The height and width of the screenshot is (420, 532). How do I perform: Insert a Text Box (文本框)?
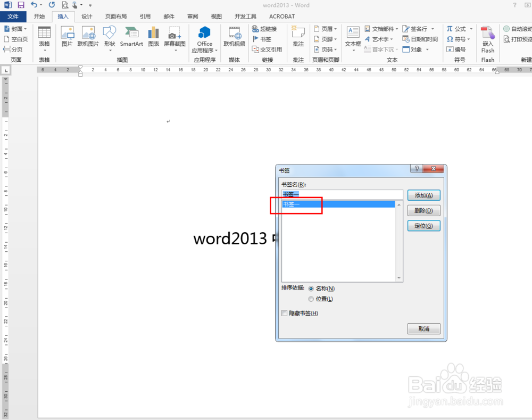coord(353,39)
